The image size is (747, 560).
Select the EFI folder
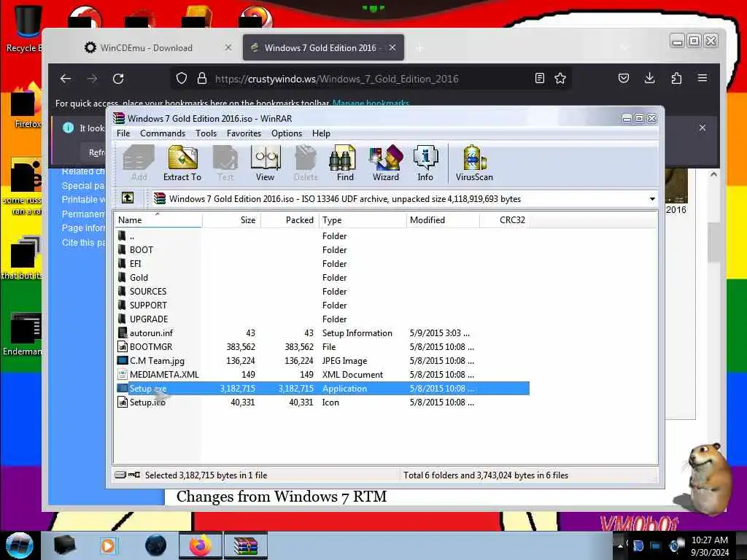pos(322,264)
